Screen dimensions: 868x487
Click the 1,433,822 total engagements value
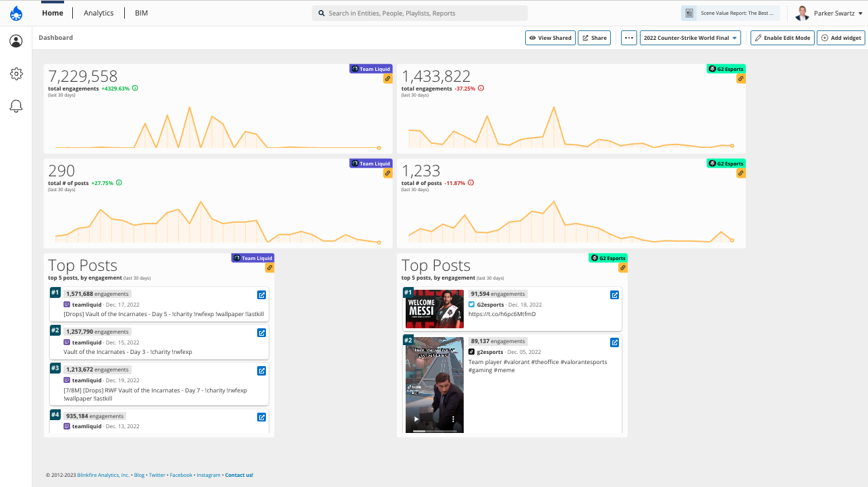tap(436, 76)
